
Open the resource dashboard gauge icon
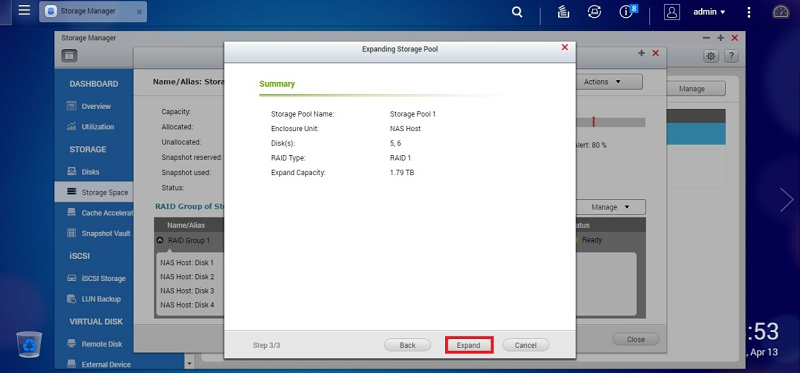(x=781, y=12)
